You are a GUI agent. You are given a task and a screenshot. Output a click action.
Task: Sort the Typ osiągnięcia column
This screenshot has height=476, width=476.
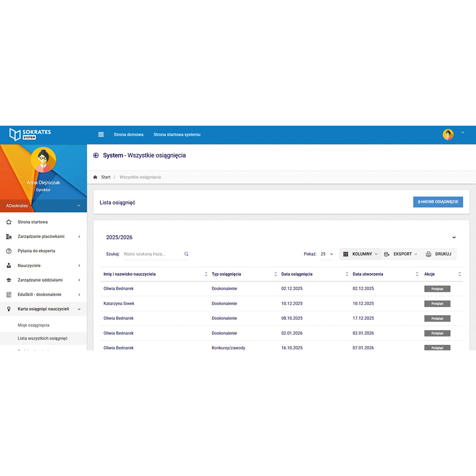[276, 274]
